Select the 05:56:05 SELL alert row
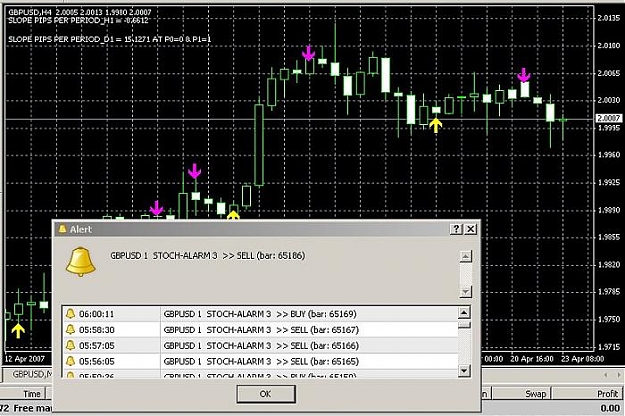This screenshot has height=416, width=625. click(x=260, y=361)
